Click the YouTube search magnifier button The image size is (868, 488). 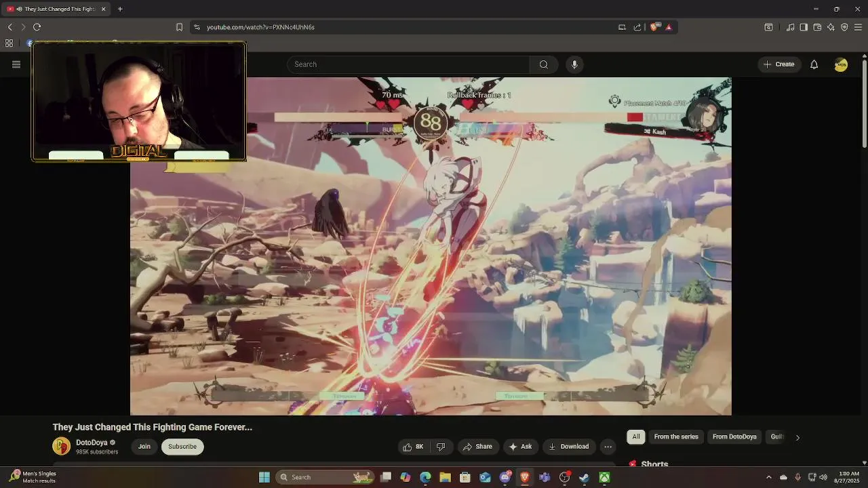pos(544,64)
